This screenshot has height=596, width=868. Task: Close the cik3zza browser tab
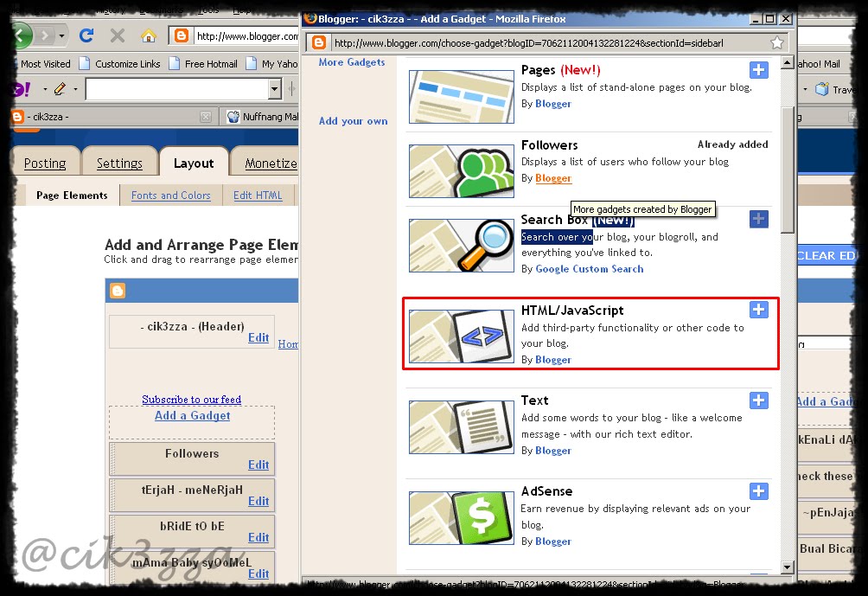(206, 117)
